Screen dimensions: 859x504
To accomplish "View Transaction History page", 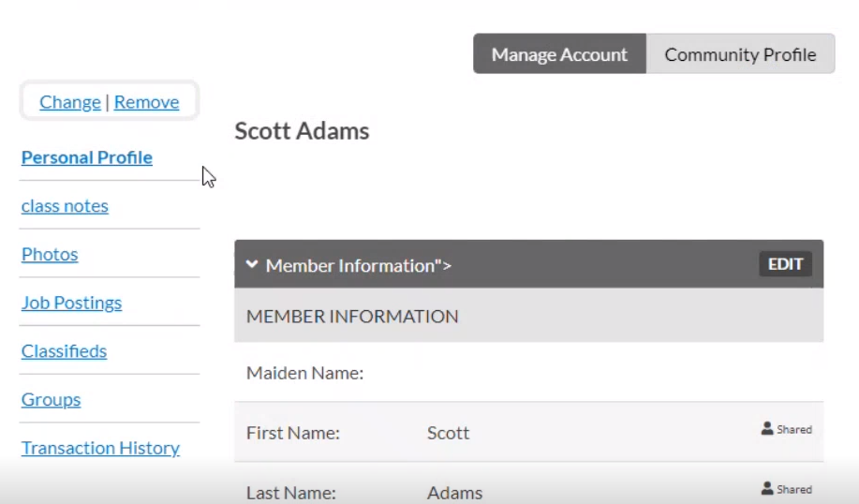I will 100,449.
